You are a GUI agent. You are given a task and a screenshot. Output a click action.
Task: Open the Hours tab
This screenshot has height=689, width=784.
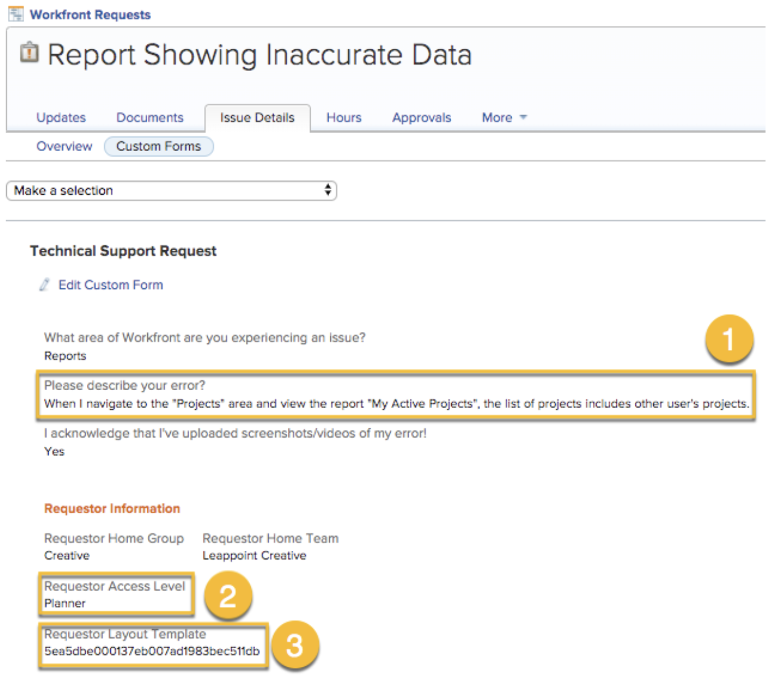(x=344, y=118)
